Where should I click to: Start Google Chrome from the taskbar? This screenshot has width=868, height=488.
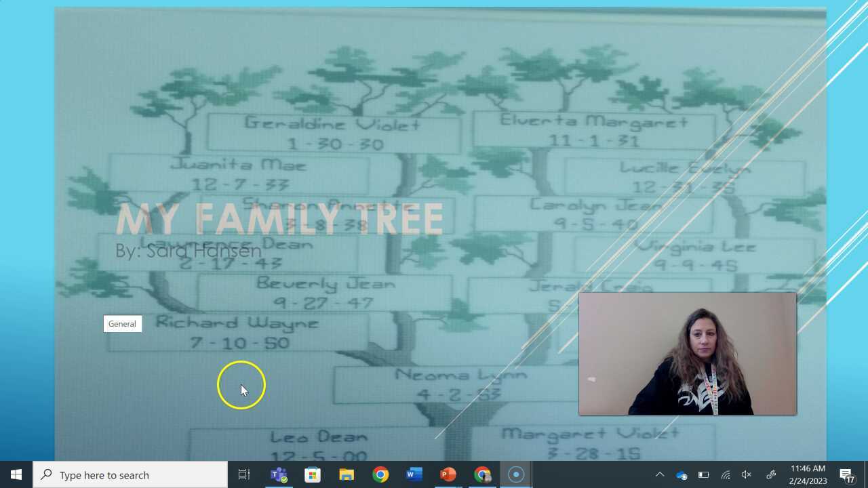pos(380,474)
